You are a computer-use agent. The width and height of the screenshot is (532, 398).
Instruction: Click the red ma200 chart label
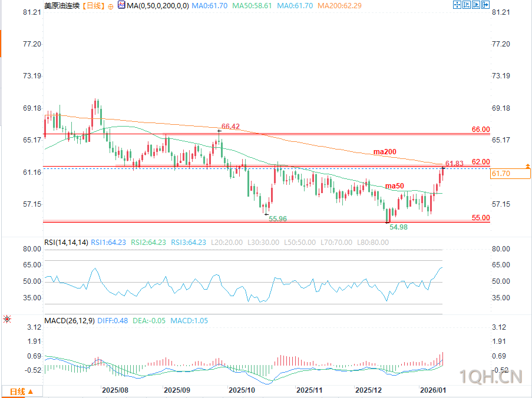point(385,151)
